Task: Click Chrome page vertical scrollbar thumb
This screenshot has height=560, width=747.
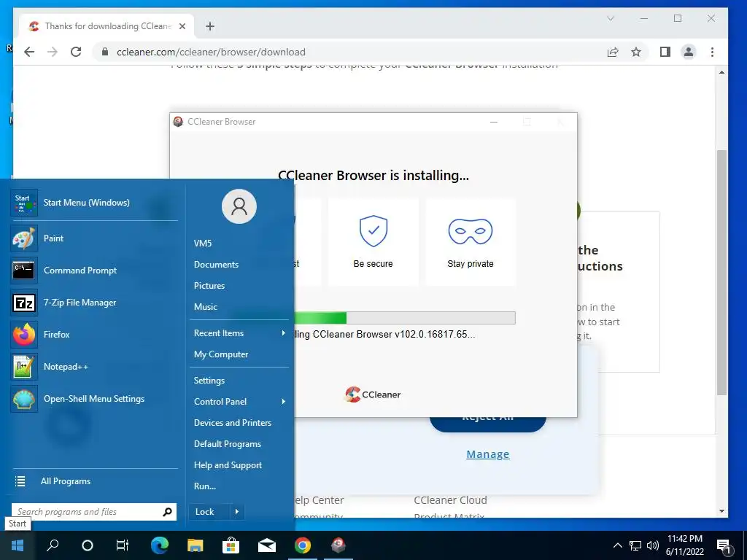Action: tap(721, 273)
